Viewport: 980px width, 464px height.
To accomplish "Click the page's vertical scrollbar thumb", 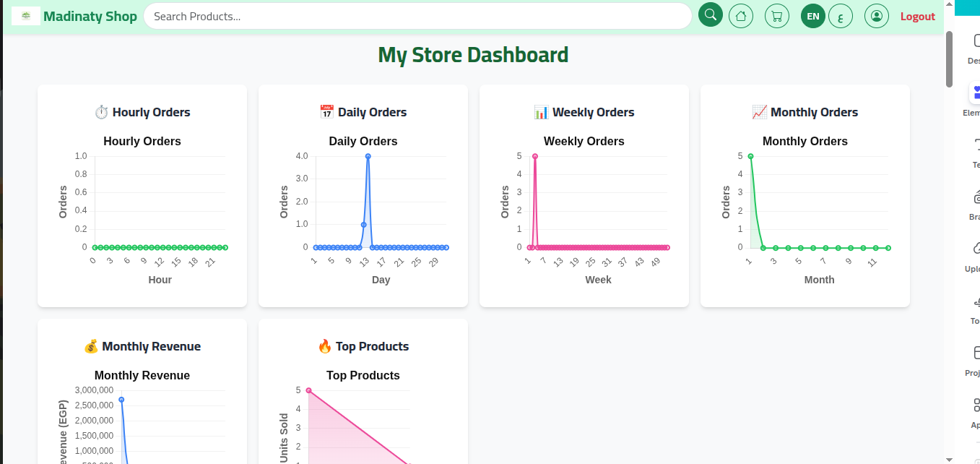I will [x=950, y=59].
